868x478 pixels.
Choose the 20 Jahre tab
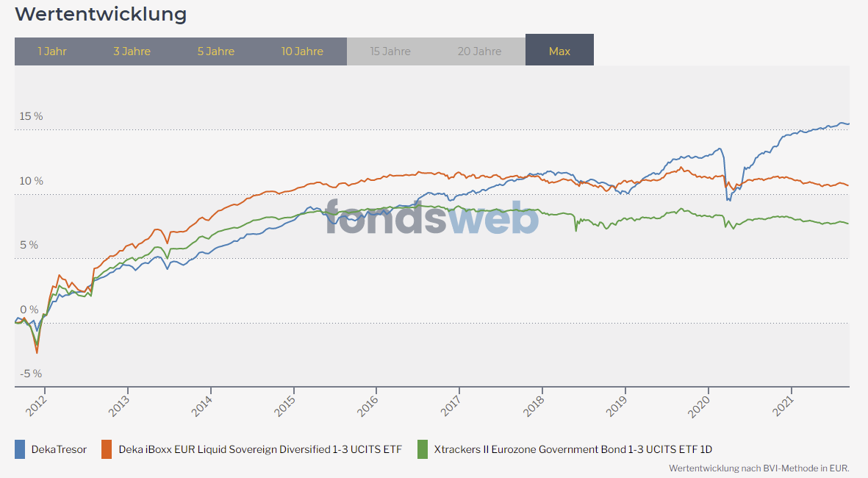479,51
